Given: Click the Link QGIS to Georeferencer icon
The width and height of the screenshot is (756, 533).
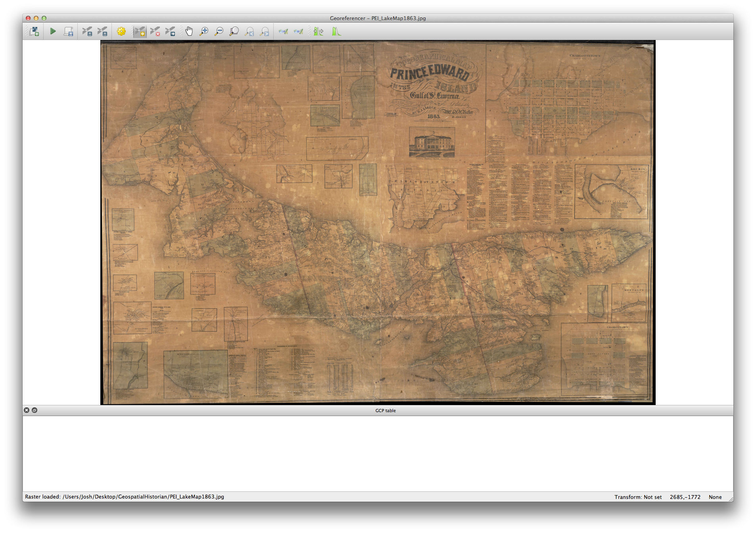Looking at the screenshot, I should (x=298, y=31).
